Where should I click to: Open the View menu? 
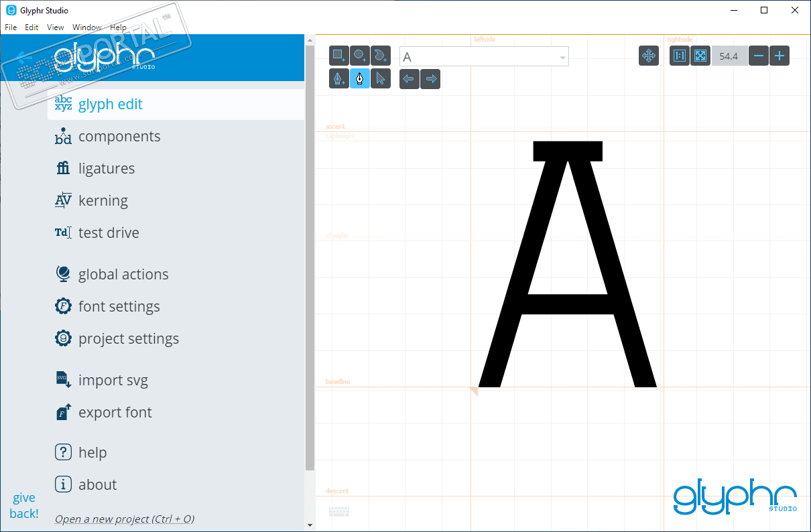[x=56, y=27]
